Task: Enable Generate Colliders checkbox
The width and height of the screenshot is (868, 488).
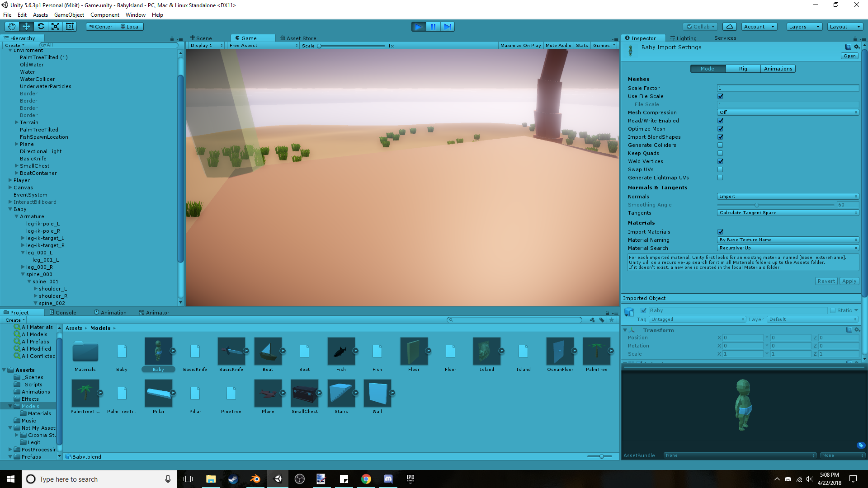Action: [720, 145]
